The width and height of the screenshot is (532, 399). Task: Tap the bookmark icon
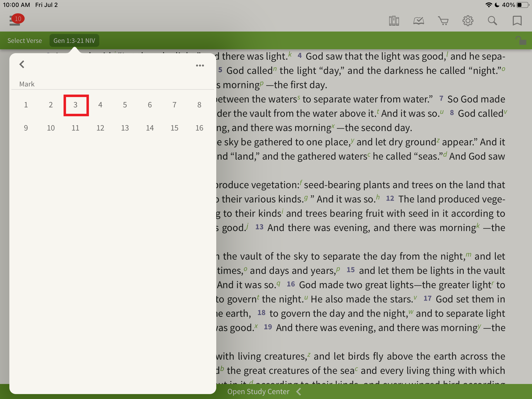pos(517,21)
